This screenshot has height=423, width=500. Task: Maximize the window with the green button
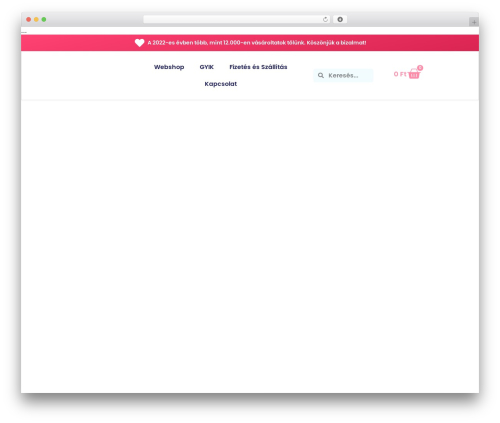tap(44, 20)
